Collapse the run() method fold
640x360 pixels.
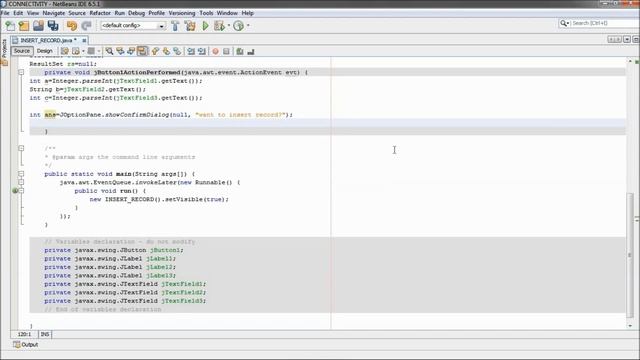coord(21,191)
